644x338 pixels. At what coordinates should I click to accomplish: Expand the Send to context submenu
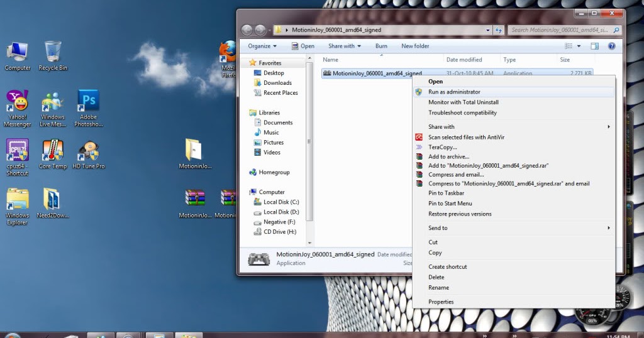514,227
